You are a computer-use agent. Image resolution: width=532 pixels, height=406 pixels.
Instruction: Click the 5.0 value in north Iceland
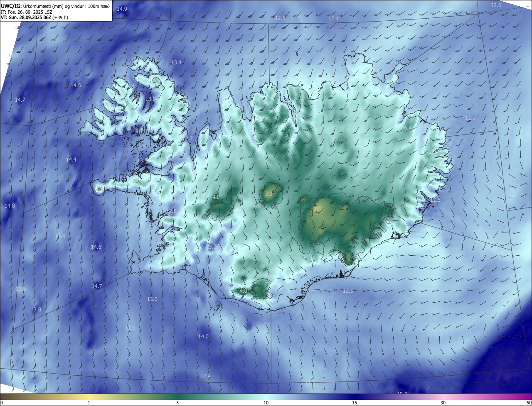289,135
